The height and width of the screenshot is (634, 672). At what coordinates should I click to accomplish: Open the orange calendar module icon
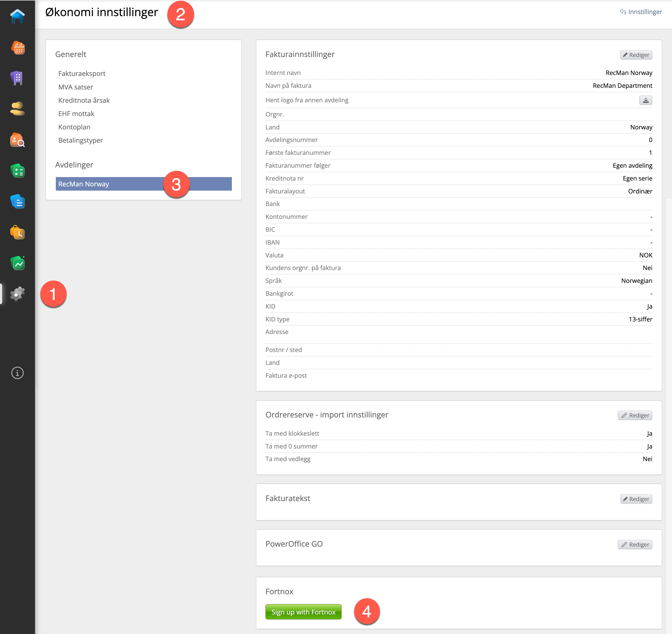point(17,48)
